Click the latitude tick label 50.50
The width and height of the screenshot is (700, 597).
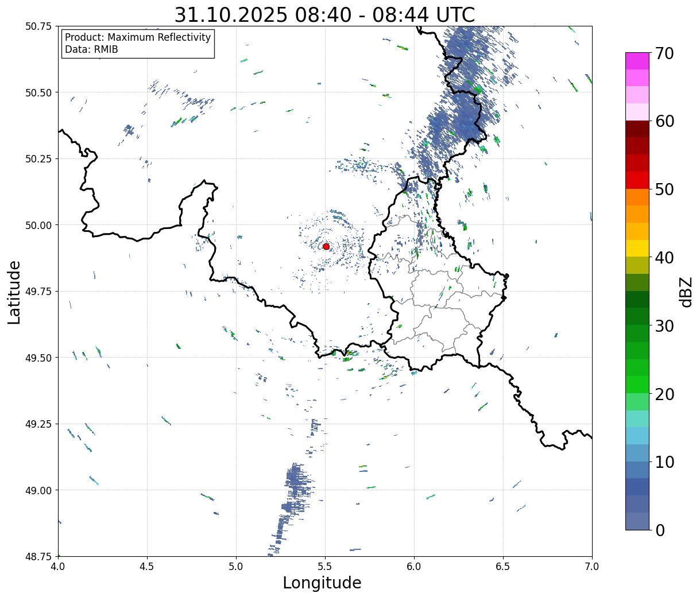[x=38, y=92]
